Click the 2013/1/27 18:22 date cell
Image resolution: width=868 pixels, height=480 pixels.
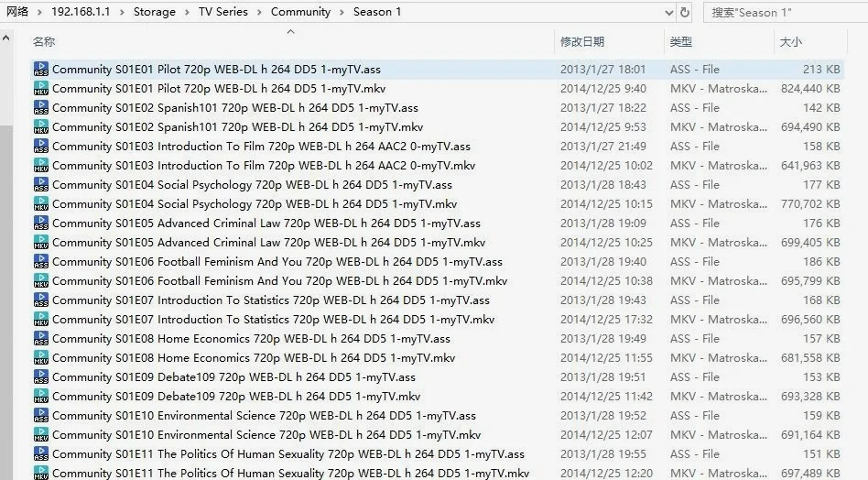602,107
